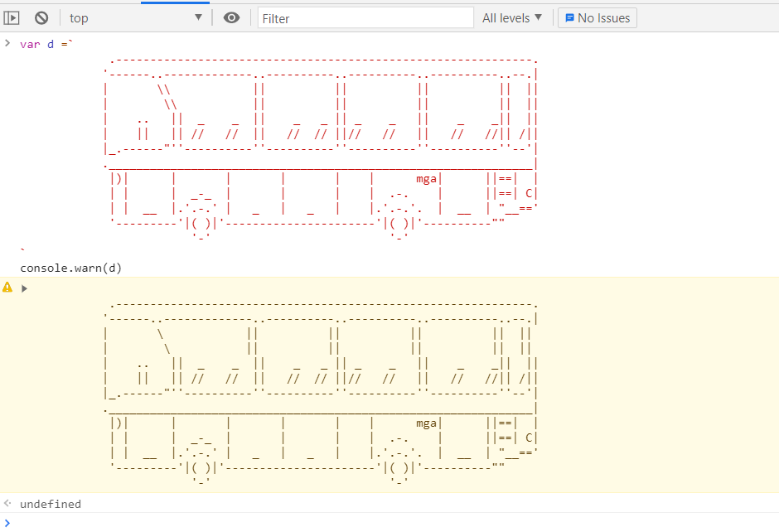Focus the Filter input field
The width and height of the screenshot is (779, 532).
point(365,18)
